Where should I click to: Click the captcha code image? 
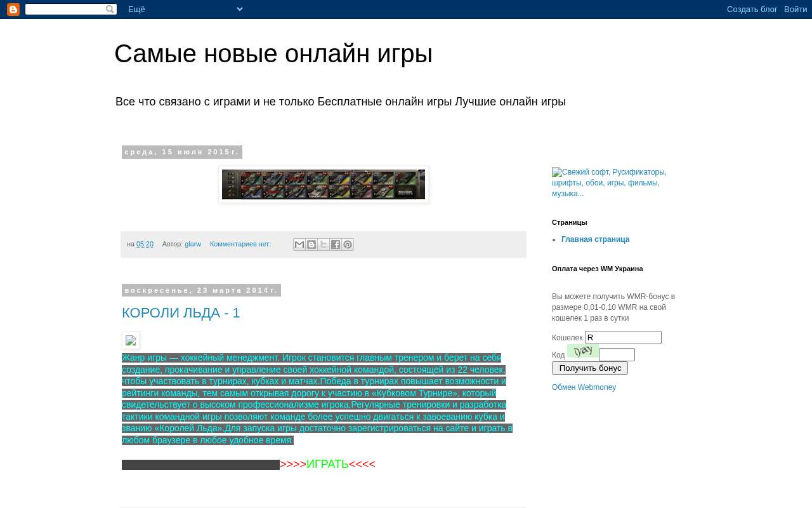pos(583,351)
